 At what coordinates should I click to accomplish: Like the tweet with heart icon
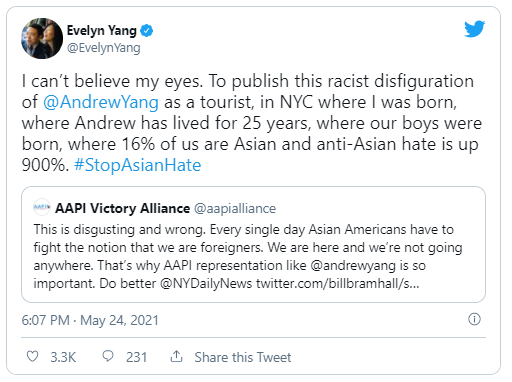tap(32, 356)
